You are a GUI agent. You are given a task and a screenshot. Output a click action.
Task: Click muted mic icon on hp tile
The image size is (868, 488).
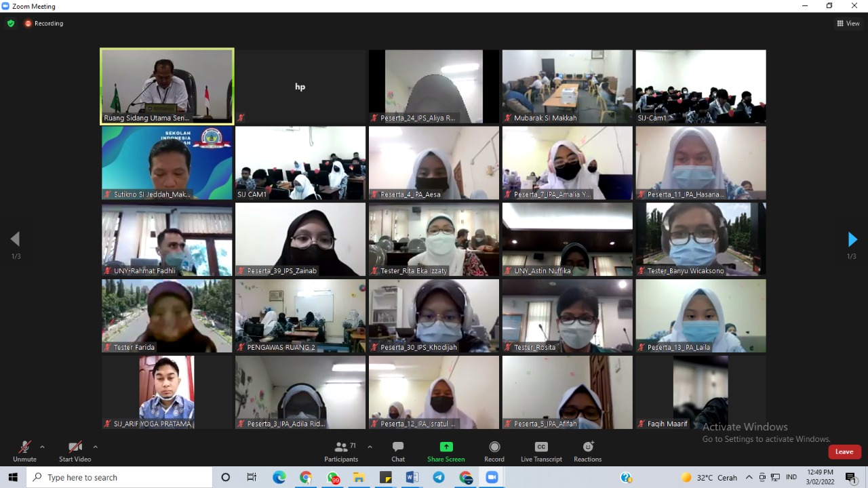[241, 118]
